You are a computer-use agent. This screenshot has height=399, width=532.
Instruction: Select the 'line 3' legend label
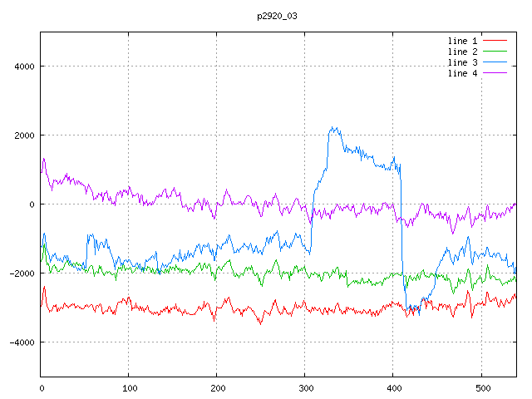pyautogui.click(x=462, y=62)
